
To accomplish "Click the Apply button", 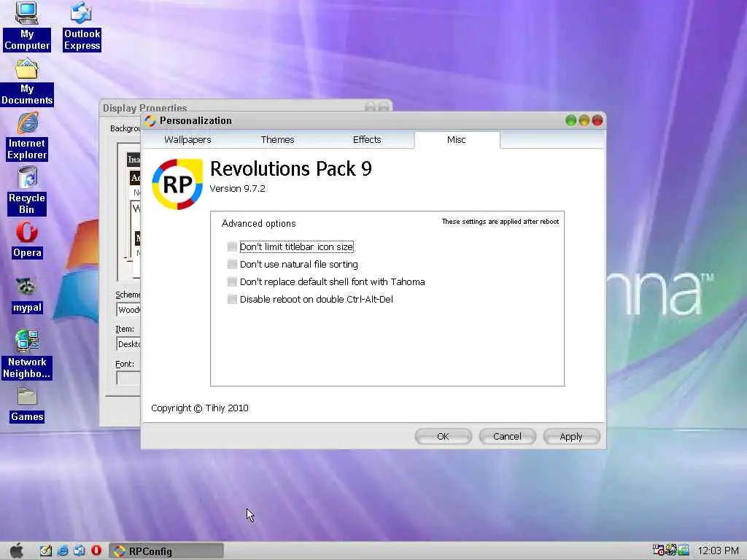I will [x=571, y=437].
